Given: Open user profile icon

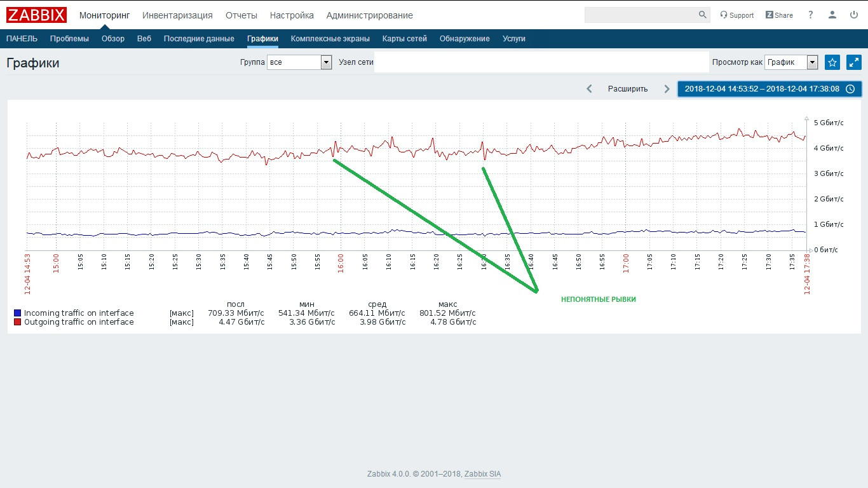Looking at the screenshot, I should coord(832,15).
